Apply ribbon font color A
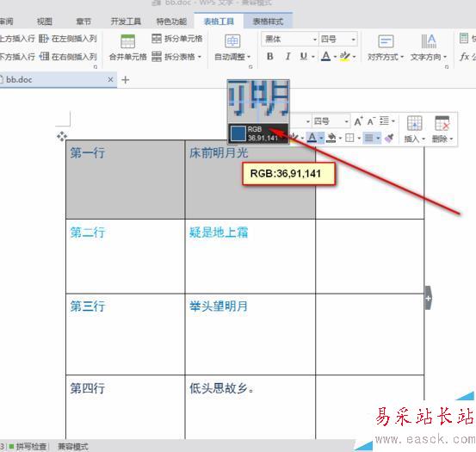 pos(325,56)
